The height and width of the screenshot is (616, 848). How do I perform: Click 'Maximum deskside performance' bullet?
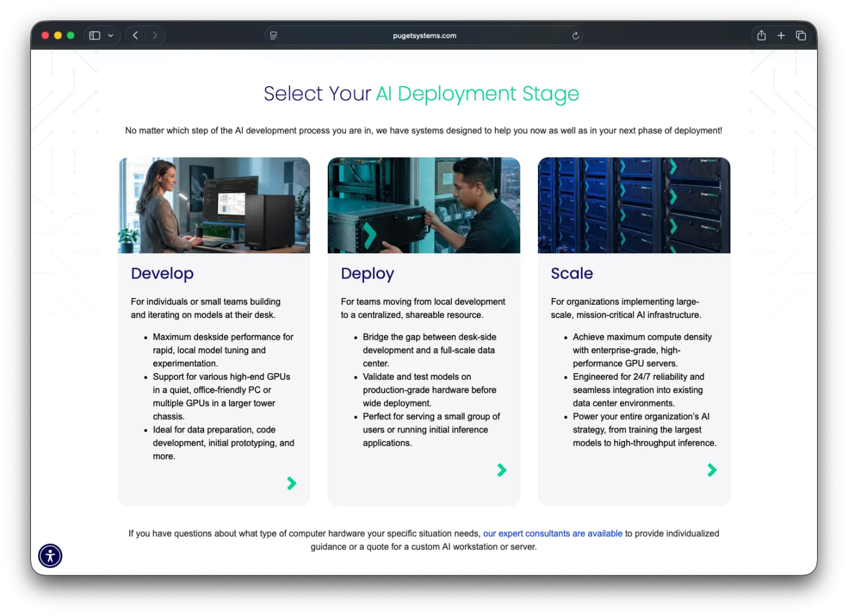pos(223,350)
